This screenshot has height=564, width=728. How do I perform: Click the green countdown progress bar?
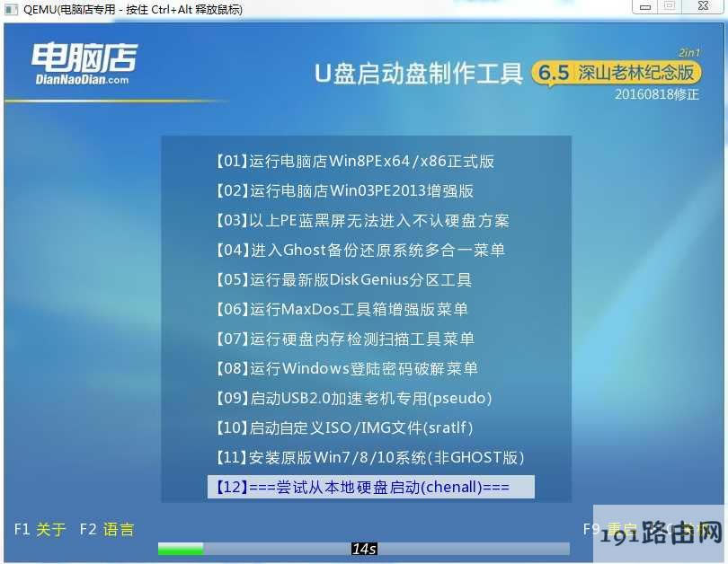(x=180, y=548)
